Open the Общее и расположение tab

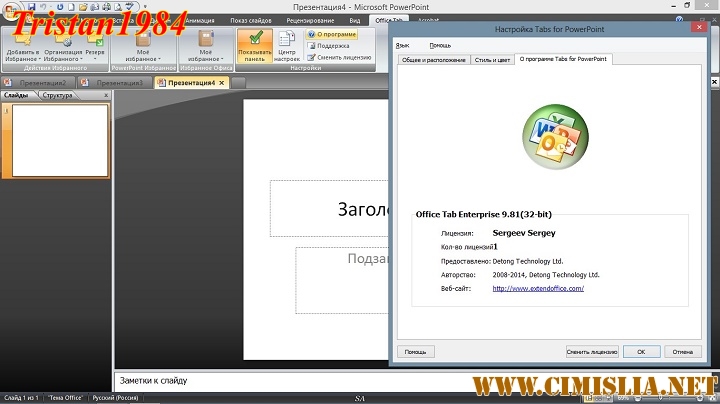(x=432, y=60)
